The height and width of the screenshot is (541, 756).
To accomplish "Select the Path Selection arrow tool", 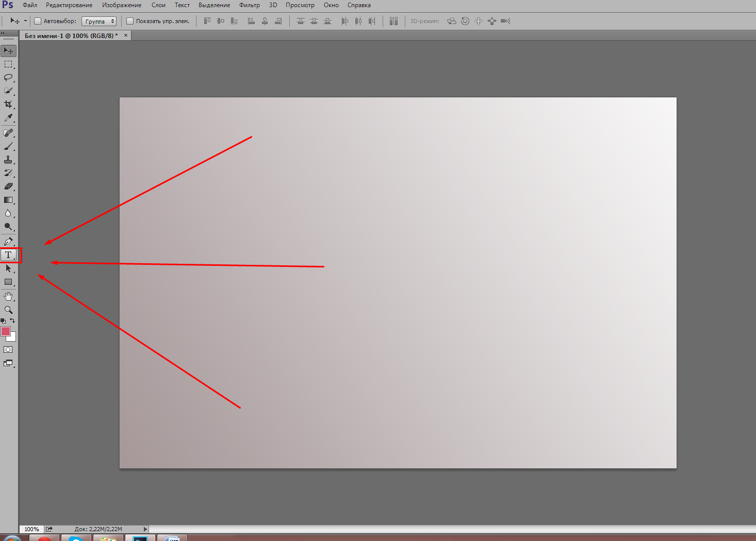I will point(9,268).
